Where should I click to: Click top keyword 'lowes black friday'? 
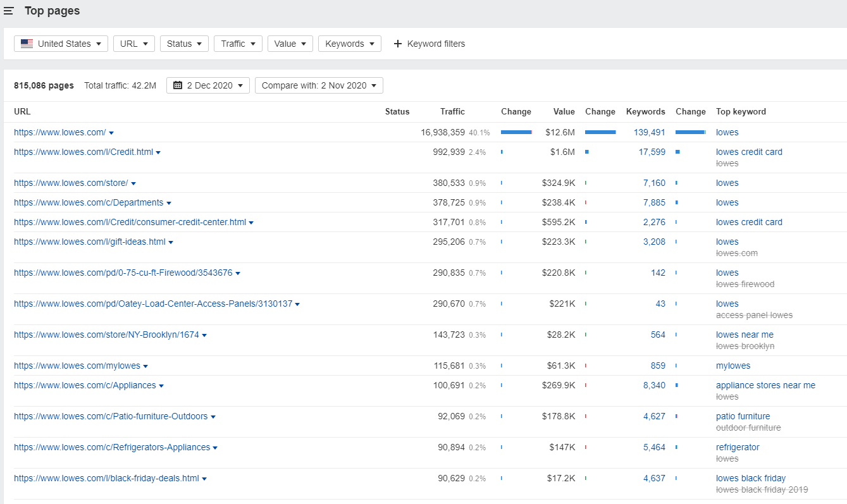pyautogui.click(x=751, y=478)
